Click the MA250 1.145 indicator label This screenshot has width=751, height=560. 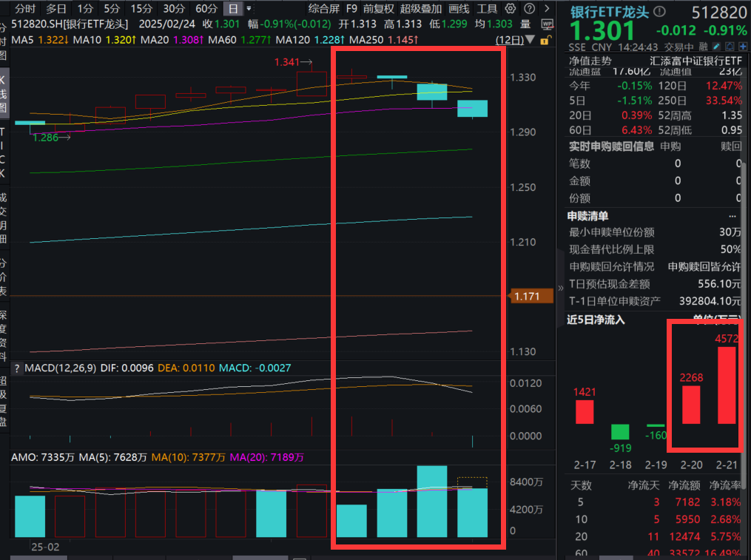[x=384, y=40]
